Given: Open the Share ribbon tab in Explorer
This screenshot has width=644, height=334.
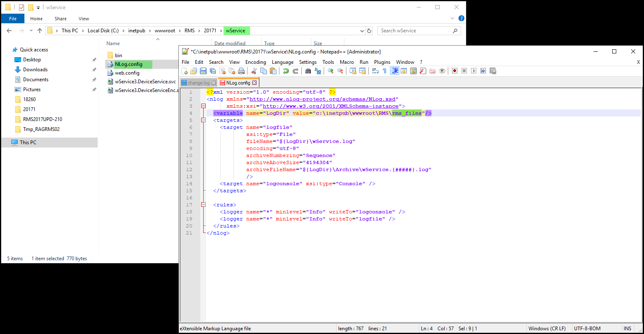Looking at the screenshot, I should pyautogui.click(x=60, y=19).
